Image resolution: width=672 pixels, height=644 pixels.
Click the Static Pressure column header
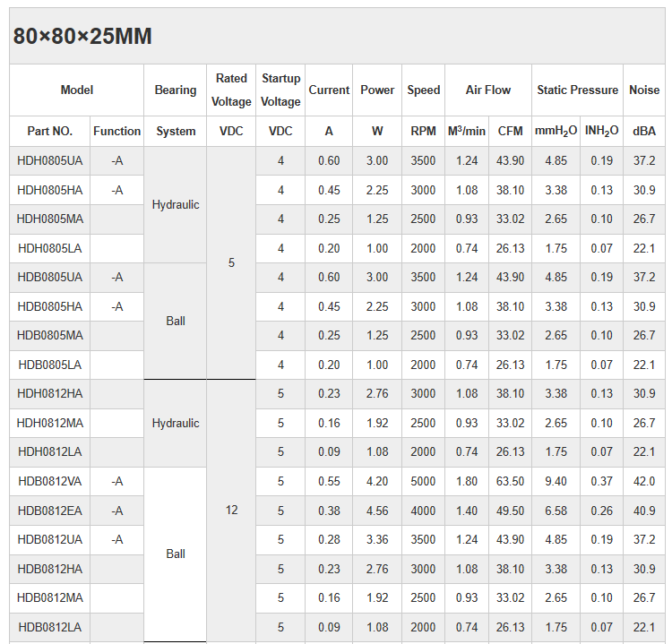click(577, 90)
